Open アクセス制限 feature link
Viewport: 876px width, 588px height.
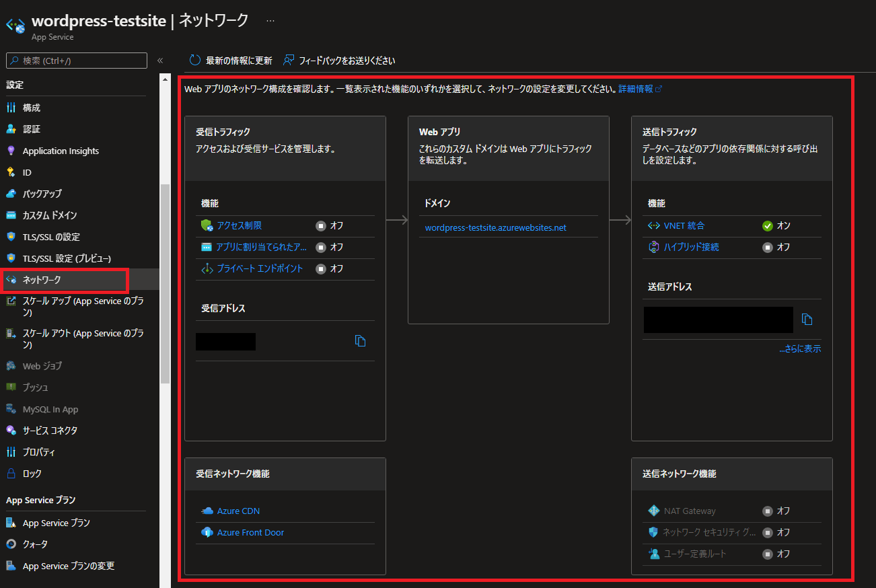240,225
